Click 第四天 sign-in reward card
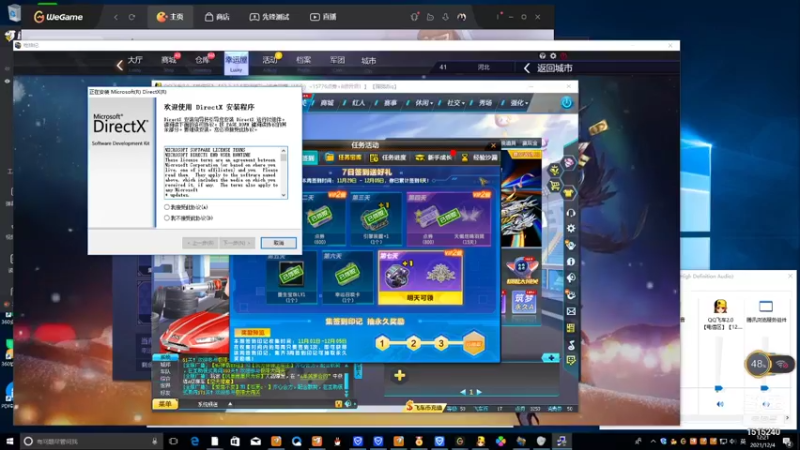 (x=449, y=219)
